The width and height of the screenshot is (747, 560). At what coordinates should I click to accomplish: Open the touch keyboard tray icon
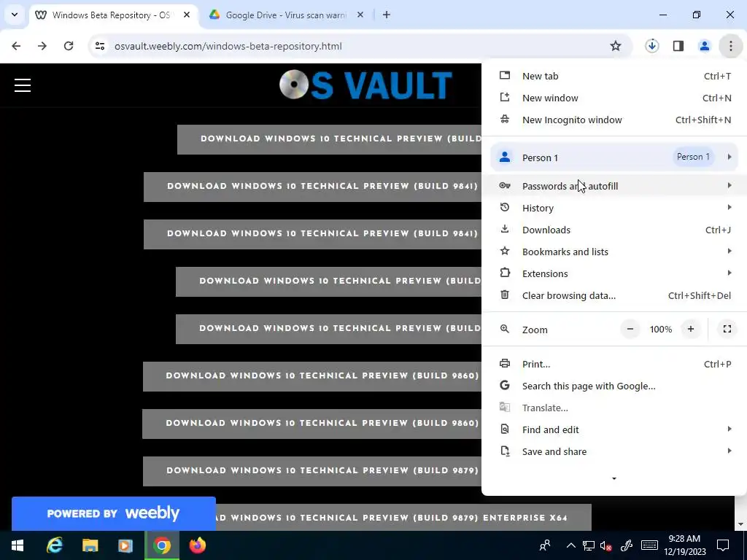pos(649,545)
